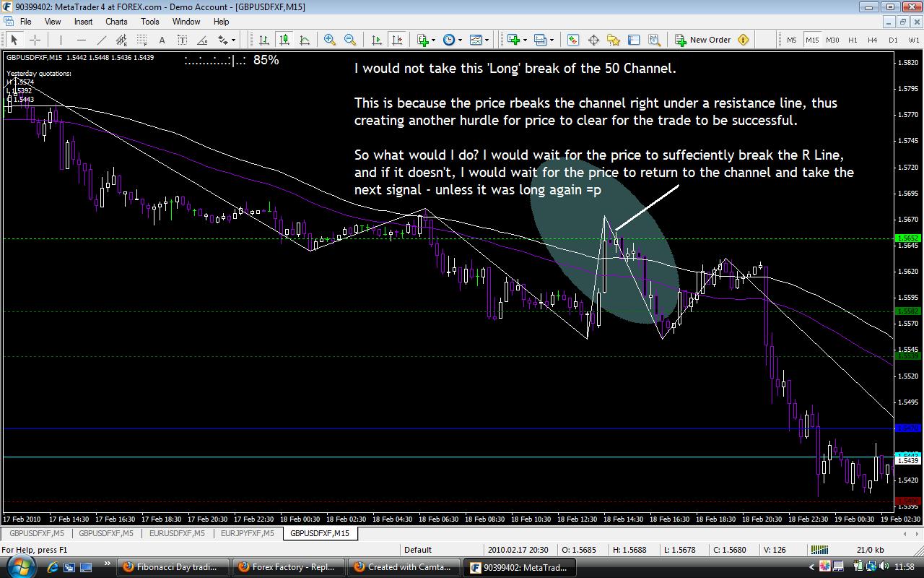924x578 pixels.
Task: Switch chart to candlestick mode
Action: pos(284,40)
